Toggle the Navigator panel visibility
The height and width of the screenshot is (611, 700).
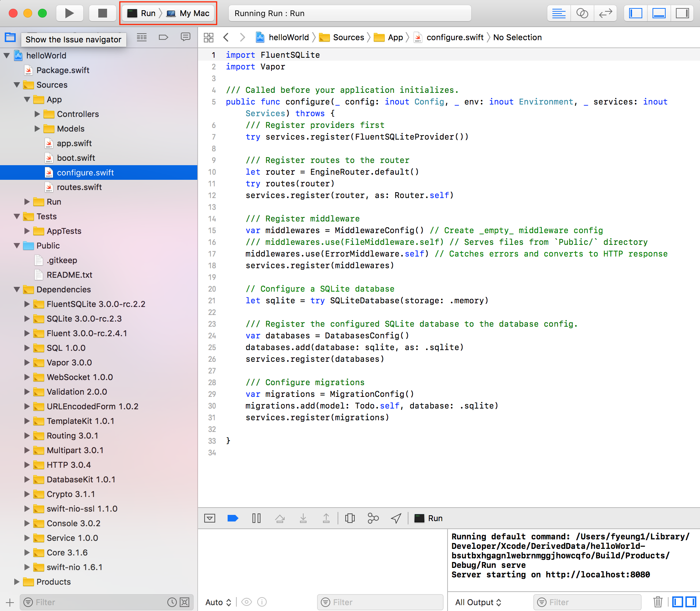636,14
